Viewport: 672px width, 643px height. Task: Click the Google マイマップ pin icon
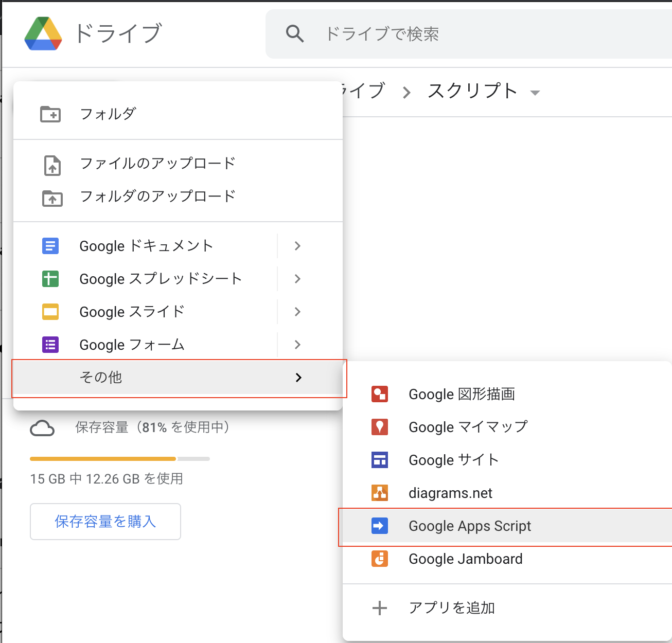pyautogui.click(x=380, y=427)
